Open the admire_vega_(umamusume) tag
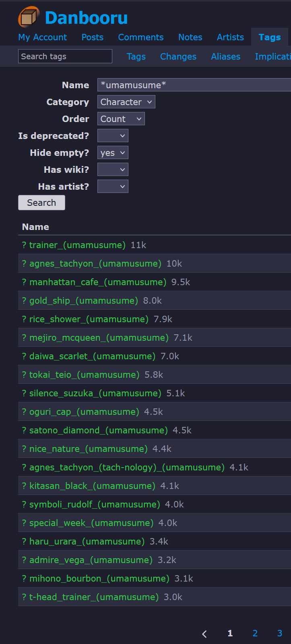291x644 pixels. [91, 560]
